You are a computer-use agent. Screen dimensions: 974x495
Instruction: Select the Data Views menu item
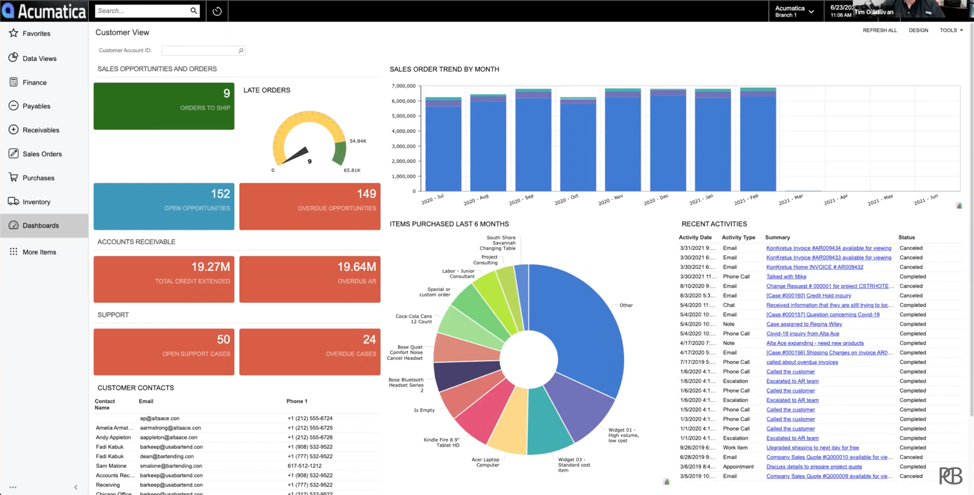click(44, 58)
